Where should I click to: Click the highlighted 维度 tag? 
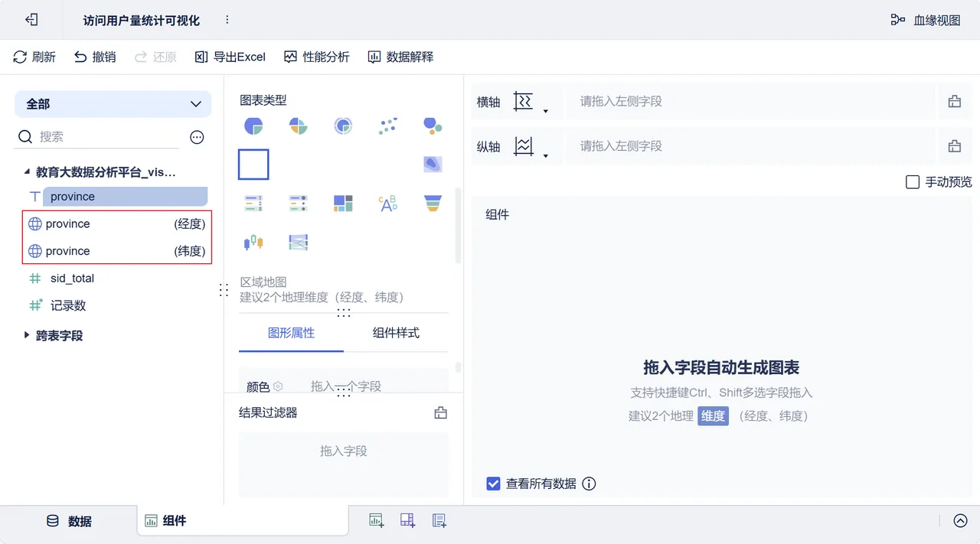[x=713, y=416]
